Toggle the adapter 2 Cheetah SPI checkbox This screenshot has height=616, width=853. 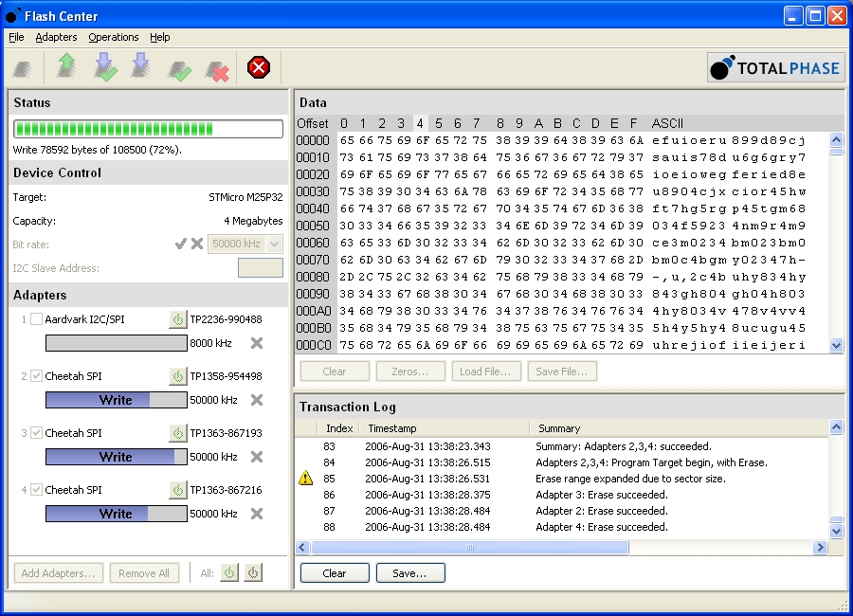click(36, 376)
